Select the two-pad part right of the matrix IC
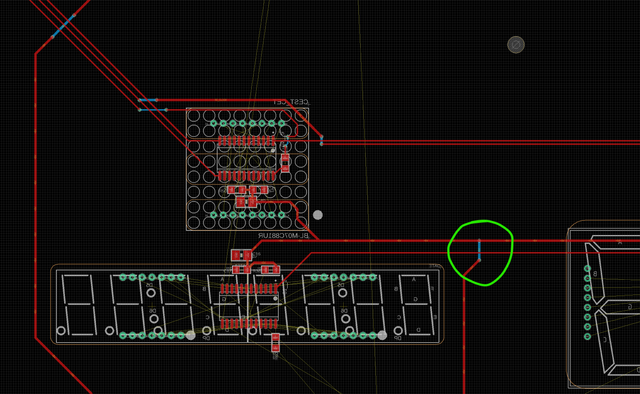Screen dimensions: 640x394 tap(285, 163)
